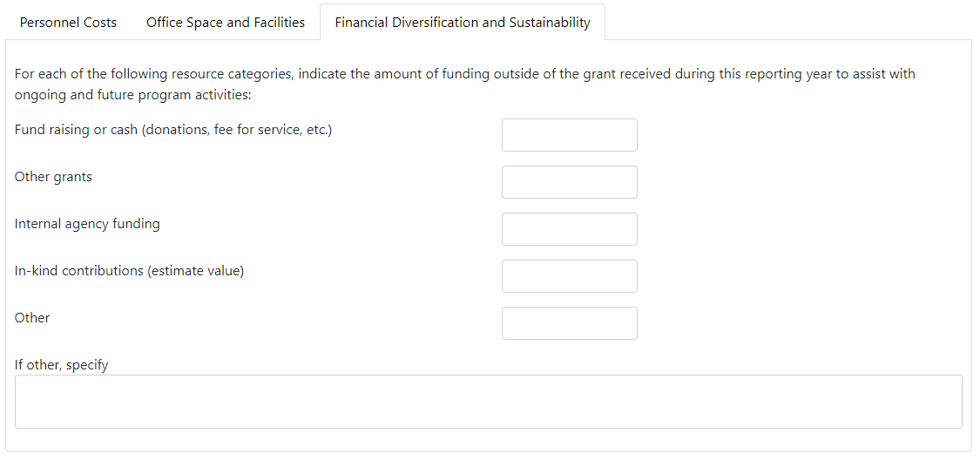This screenshot has width=980, height=460.
Task: Click instruction text "For each of the following resource categories"
Action: click(154, 74)
